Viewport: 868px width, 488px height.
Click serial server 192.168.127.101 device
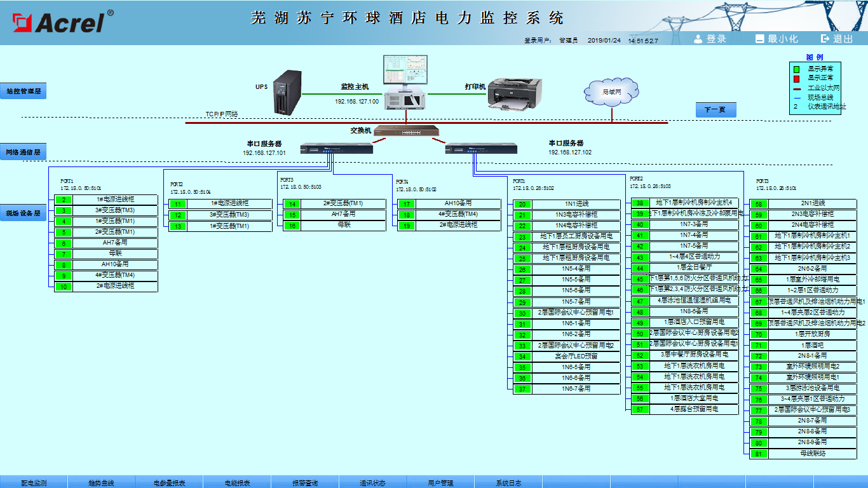[336, 149]
